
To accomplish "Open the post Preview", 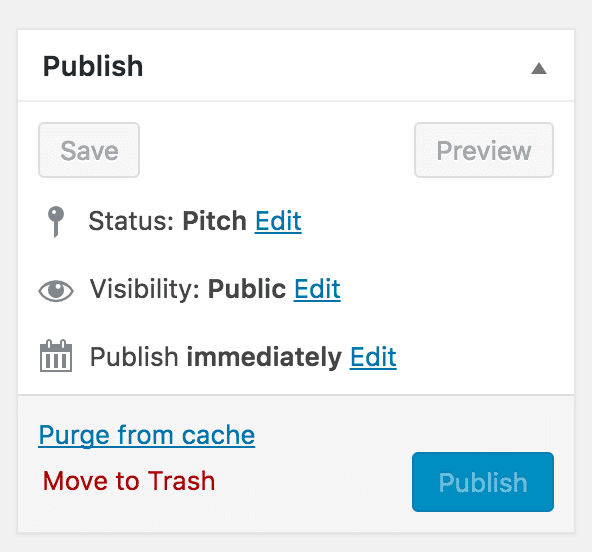I will click(x=484, y=150).
